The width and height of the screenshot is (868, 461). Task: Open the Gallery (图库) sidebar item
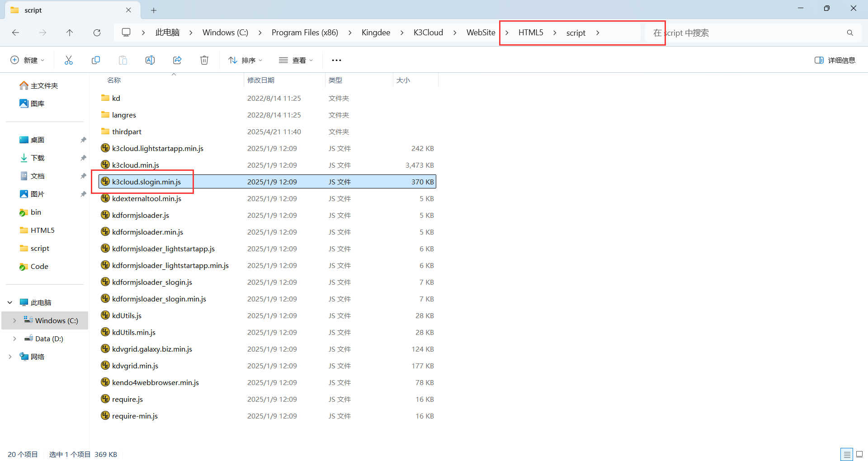(32, 103)
